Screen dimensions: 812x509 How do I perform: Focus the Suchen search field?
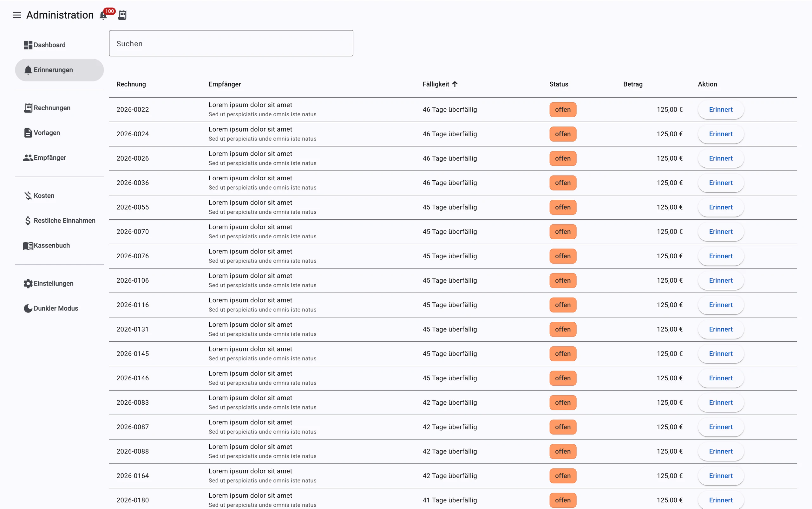pos(231,43)
